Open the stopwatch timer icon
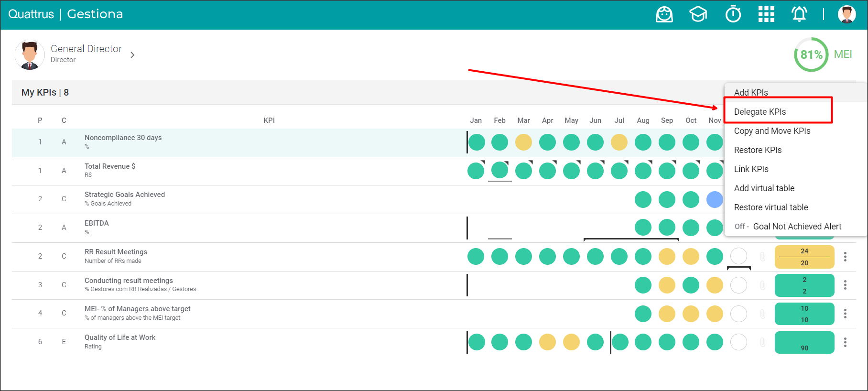 coord(733,14)
